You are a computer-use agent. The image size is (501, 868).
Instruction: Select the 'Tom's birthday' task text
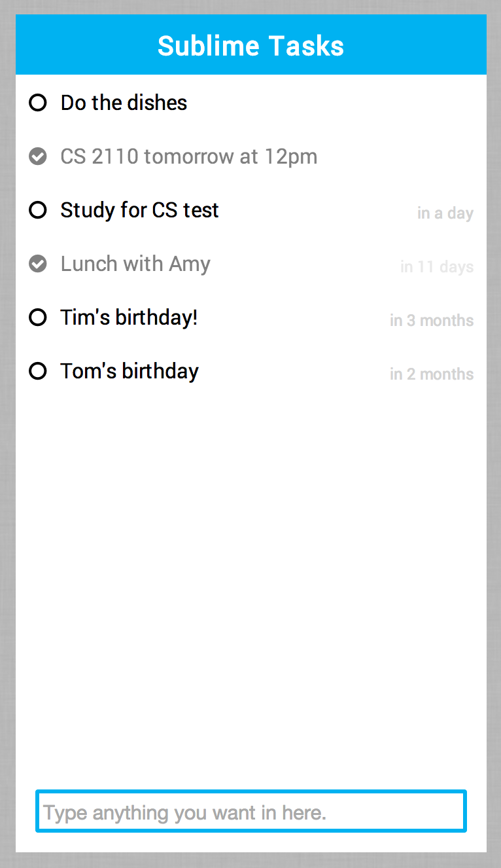[x=130, y=371]
